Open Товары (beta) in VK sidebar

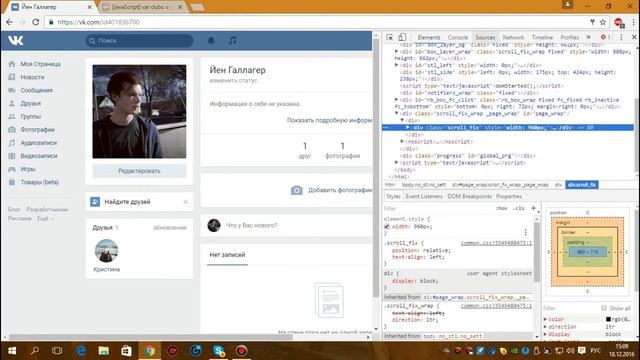(x=40, y=182)
